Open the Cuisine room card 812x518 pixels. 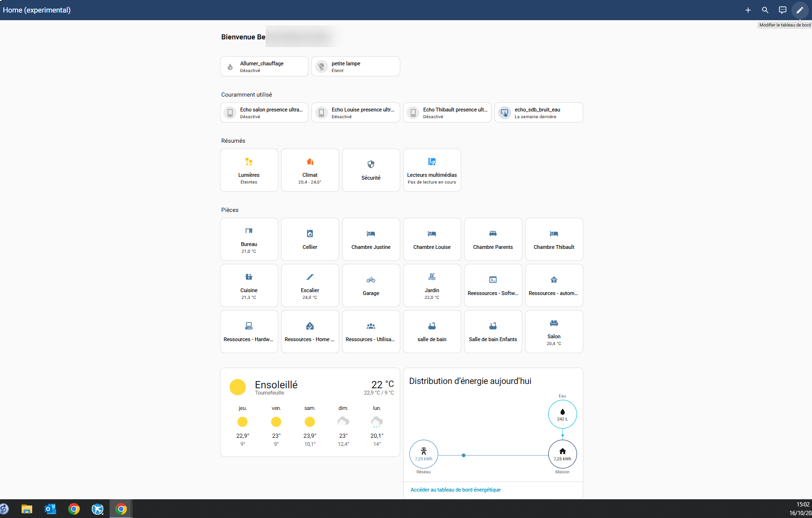click(x=249, y=285)
